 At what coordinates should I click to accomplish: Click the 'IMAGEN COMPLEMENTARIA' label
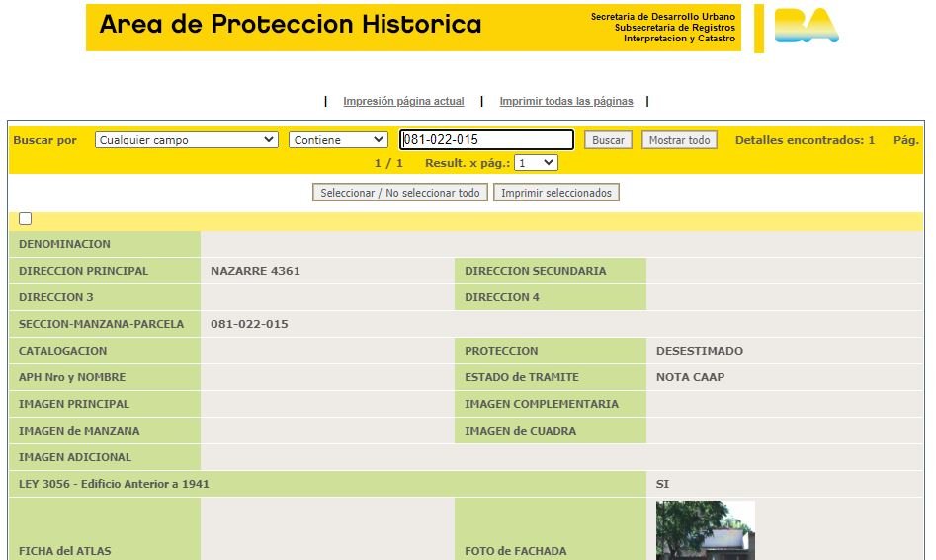point(542,404)
